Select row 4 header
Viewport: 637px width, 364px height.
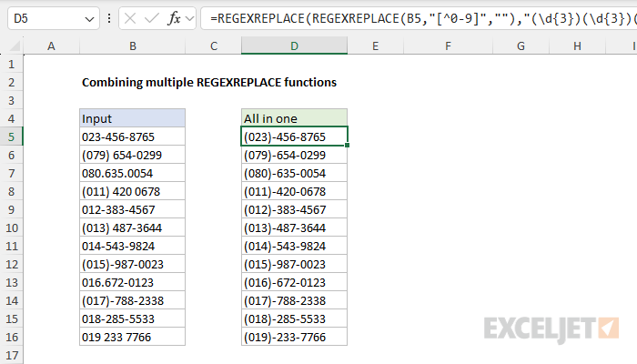[11, 118]
